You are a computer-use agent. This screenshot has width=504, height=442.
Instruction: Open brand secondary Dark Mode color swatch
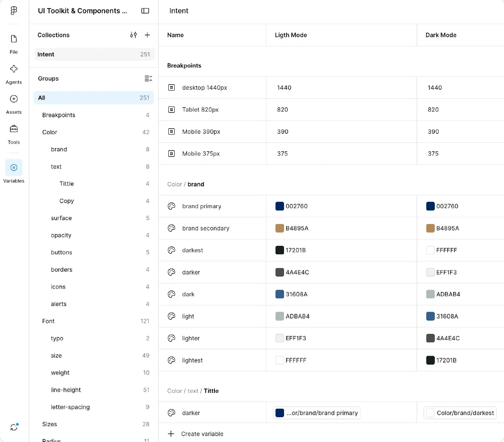[431, 228]
